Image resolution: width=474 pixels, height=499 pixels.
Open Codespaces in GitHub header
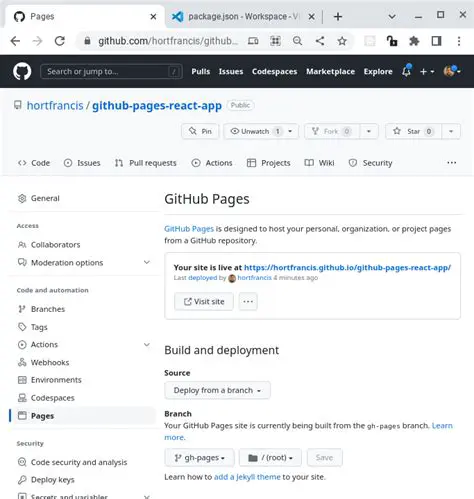click(274, 71)
